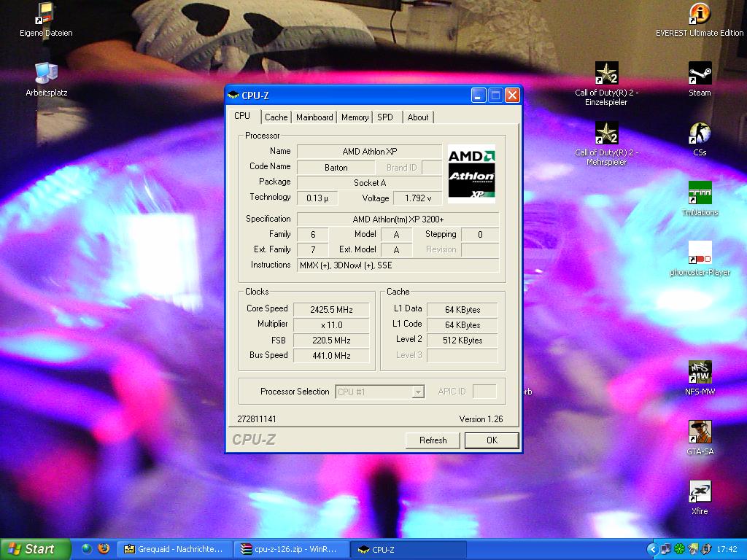Minimize the CPU-Z window
Viewport: 747px width, 560px height.
479,96
